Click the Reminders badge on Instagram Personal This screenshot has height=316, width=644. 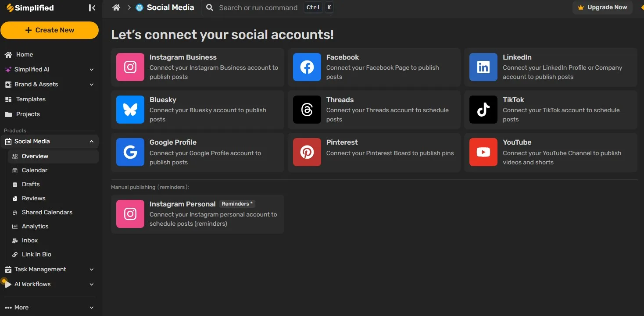[x=237, y=204]
